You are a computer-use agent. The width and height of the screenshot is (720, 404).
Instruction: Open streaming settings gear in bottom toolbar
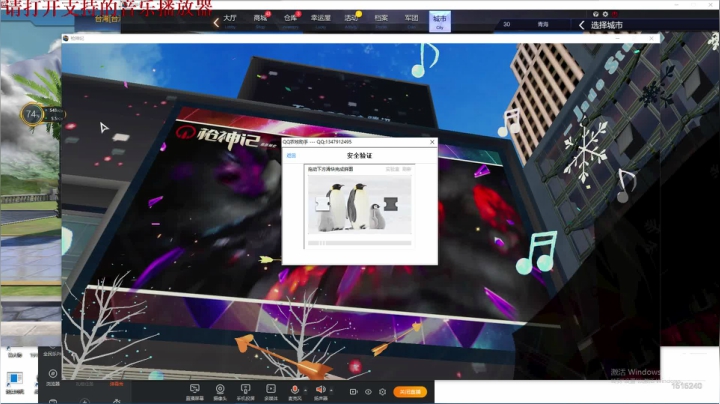click(x=382, y=392)
